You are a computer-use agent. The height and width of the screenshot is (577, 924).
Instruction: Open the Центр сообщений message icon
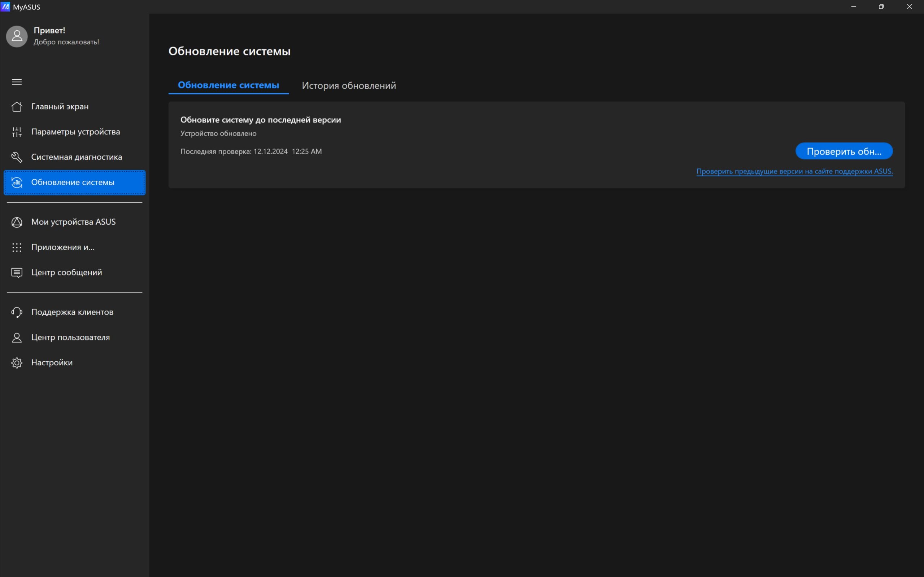pyautogui.click(x=17, y=273)
